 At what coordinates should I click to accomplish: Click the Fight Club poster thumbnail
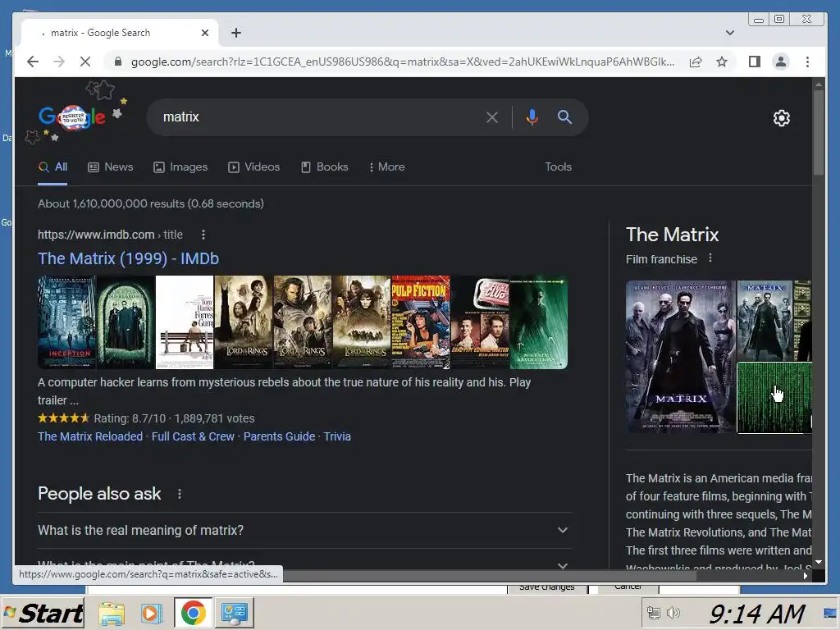pos(479,322)
